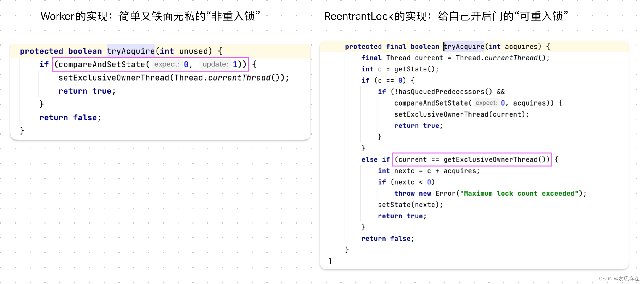Click 'int nextc = c + acquires;' line
Viewport: 644px width, 284px height.
coord(429,171)
